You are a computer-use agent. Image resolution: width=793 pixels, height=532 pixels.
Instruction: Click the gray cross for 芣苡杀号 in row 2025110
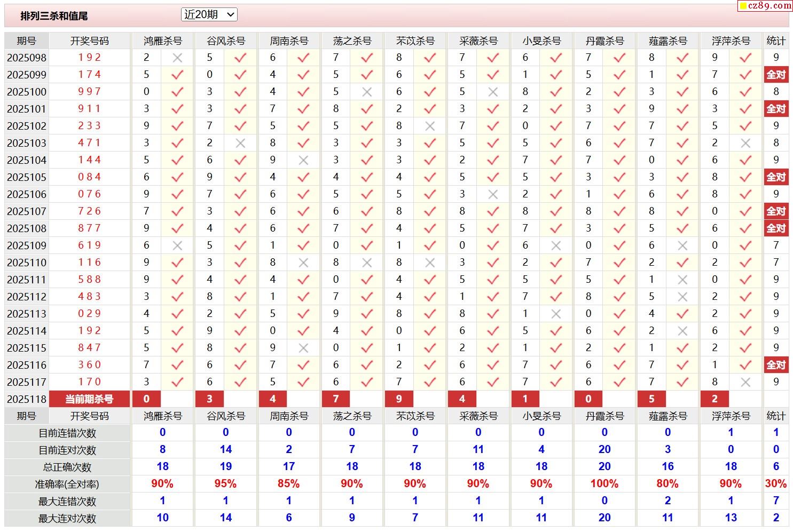[430, 263]
